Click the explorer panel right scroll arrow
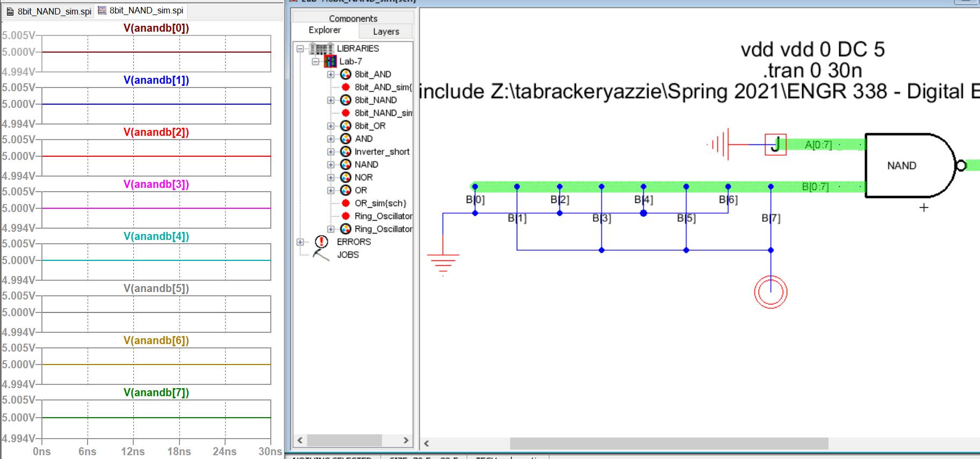This screenshot has height=459, width=980. (406, 440)
